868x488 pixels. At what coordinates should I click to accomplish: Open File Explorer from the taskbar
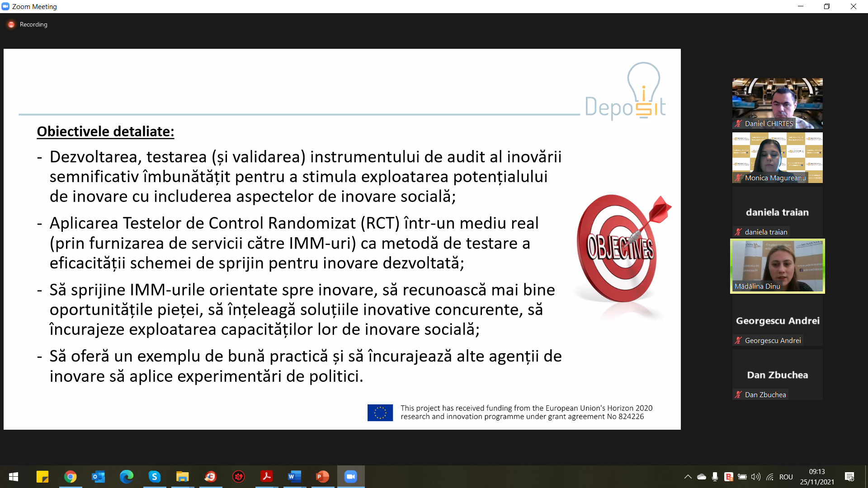pos(183,477)
